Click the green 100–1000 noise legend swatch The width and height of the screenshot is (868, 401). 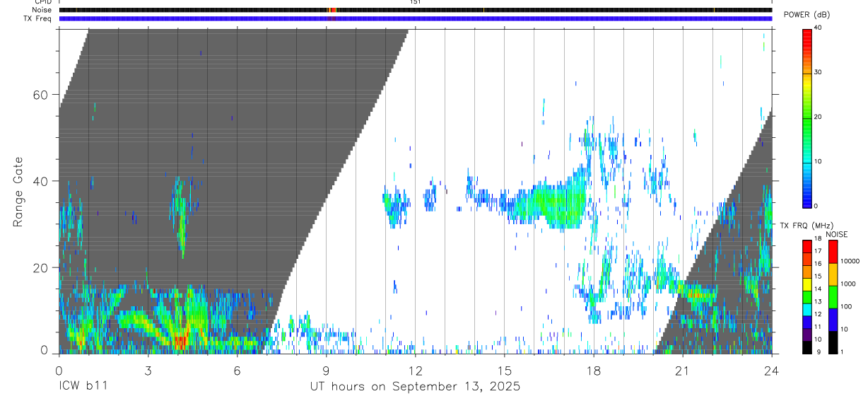pyautogui.click(x=833, y=297)
